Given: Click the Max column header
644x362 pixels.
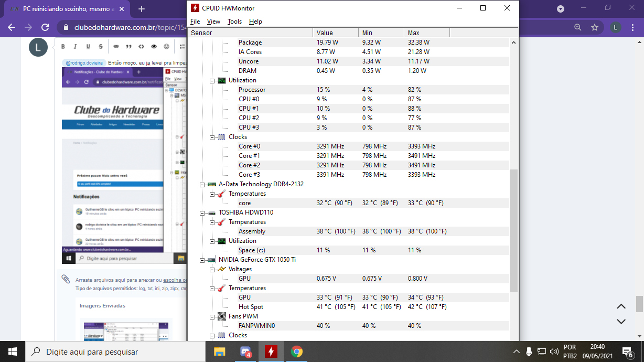Looking at the screenshot, I should (427, 33).
